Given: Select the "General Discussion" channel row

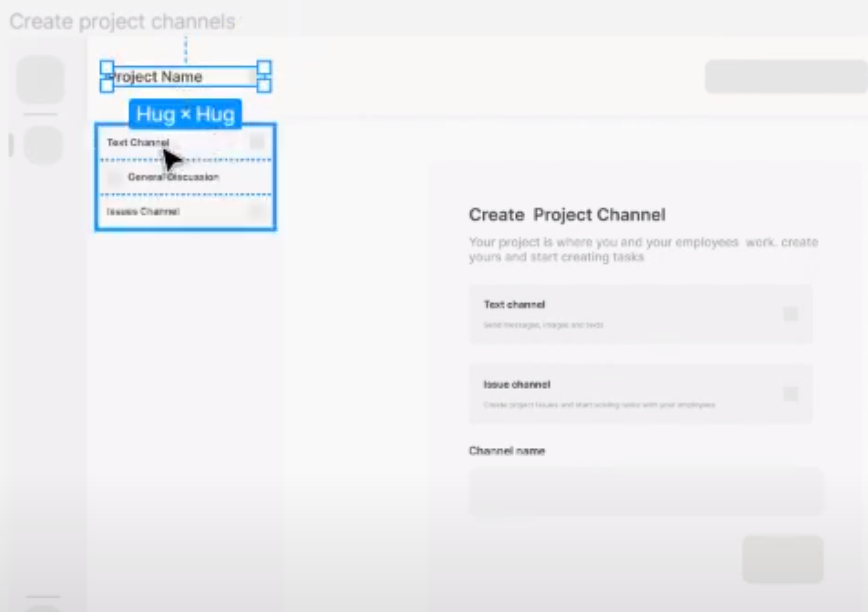Looking at the screenshot, I should click(185, 177).
